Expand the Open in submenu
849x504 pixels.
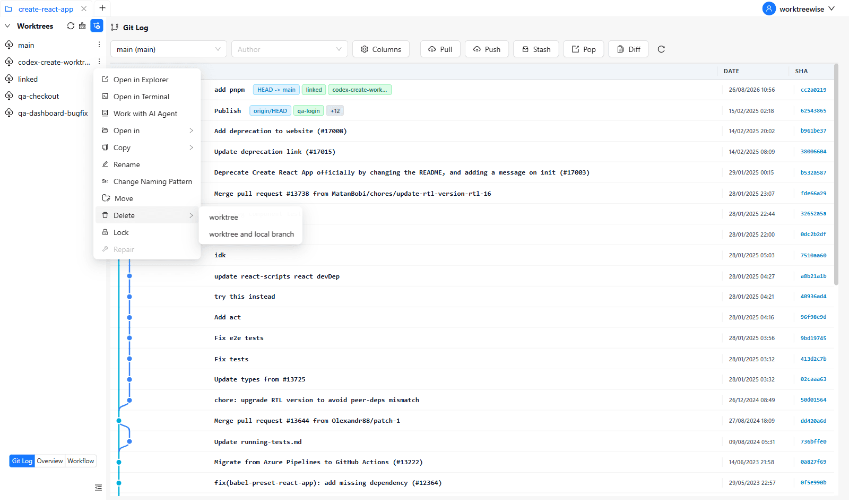[x=147, y=131]
